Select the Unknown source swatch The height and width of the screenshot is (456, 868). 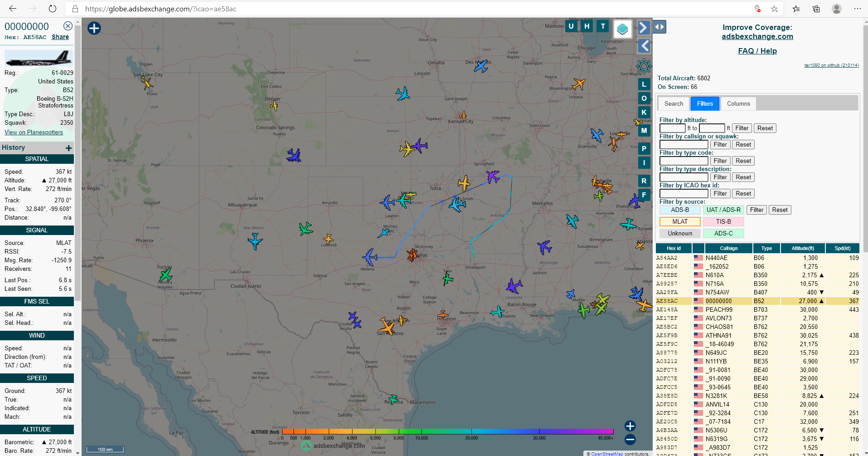coord(680,234)
